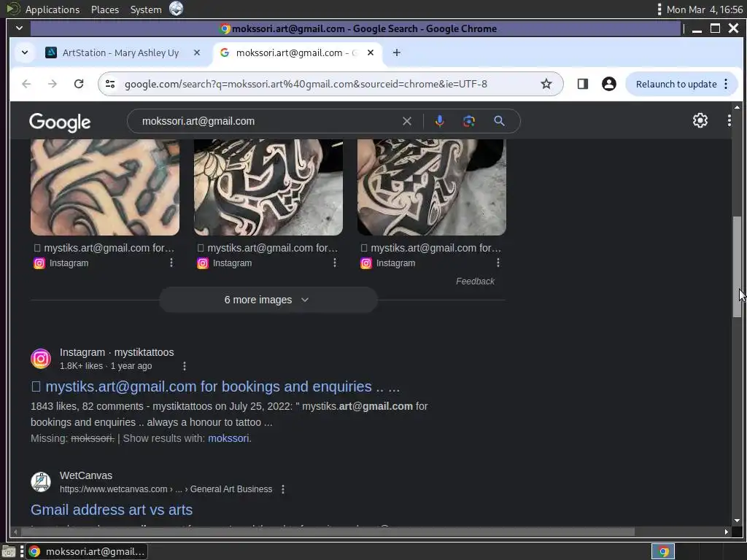Open the middle tattoo image thumbnail
This screenshot has width=747, height=560.
[x=268, y=187]
